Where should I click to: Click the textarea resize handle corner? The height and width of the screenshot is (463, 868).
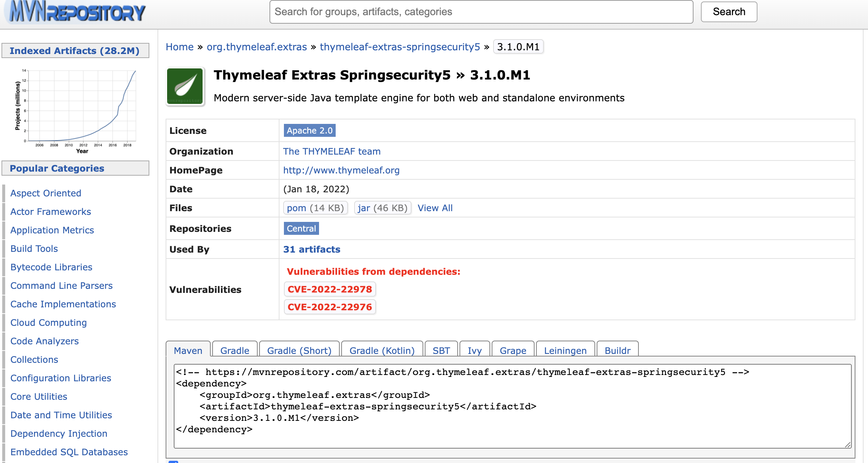848,445
